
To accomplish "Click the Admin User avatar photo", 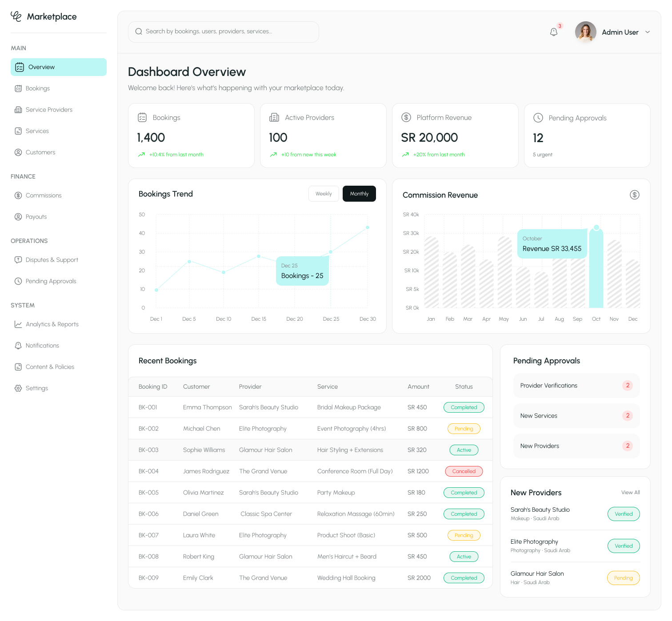I will (x=585, y=32).
